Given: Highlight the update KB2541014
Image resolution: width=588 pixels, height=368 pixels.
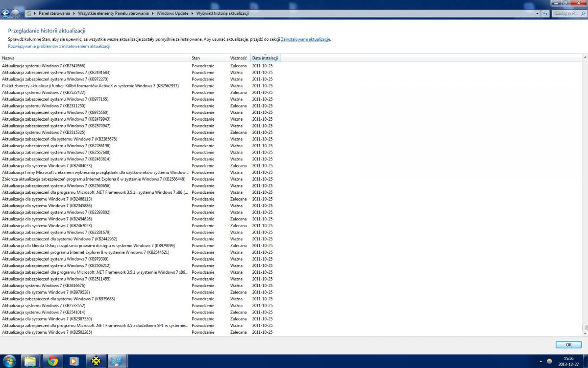Looking at the screenshot, I should click(140, 312).
